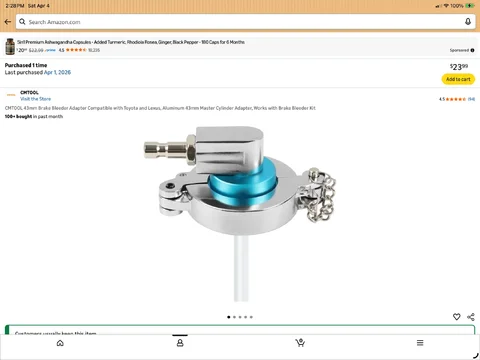The image size is (480, 360).
Task: Open the sponsored Ashwagandha Capsules ad title
Action: pyautogui.click(x=131, y=42)
